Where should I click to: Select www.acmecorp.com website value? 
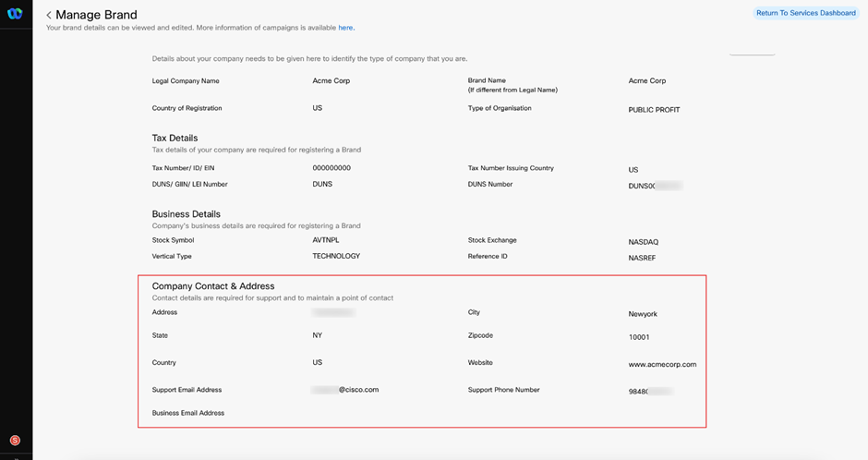point(662,364)
